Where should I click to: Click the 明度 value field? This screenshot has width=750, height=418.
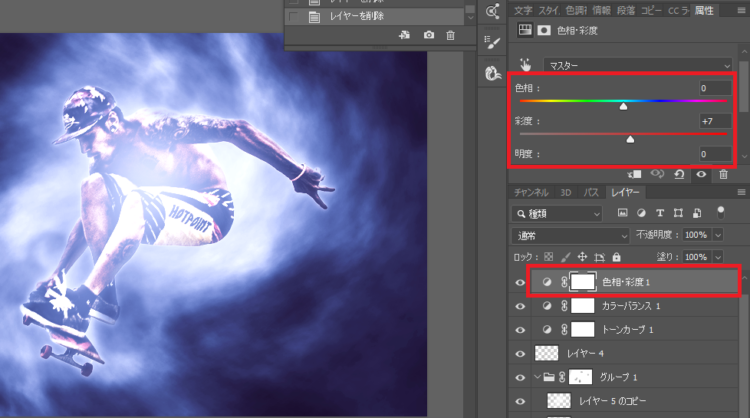pos(715,154)
